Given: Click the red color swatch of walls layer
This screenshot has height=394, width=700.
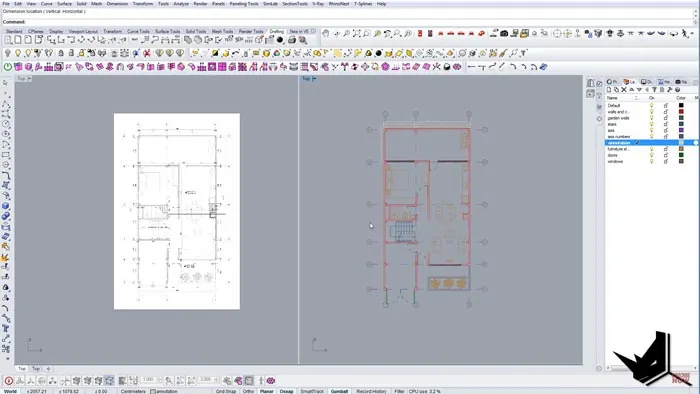Looking at the screenshot, I should pyautogui.click(x=681, y=112).
